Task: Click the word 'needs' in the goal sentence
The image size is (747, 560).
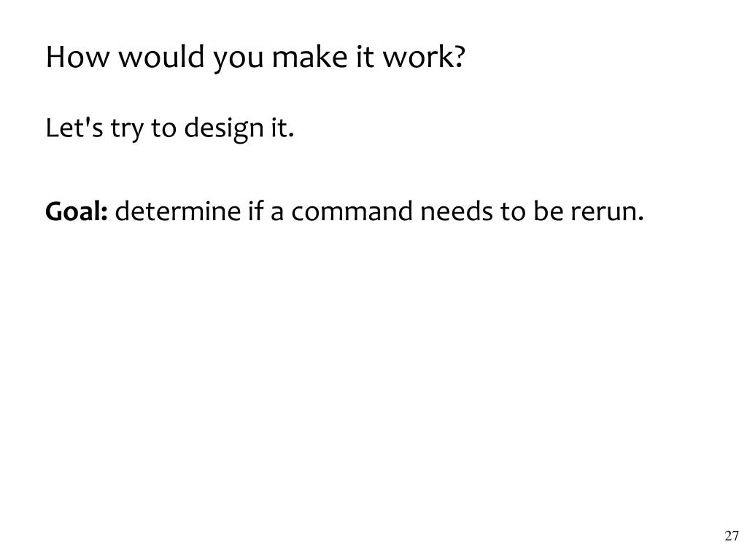Action: (x=457, y=211)
